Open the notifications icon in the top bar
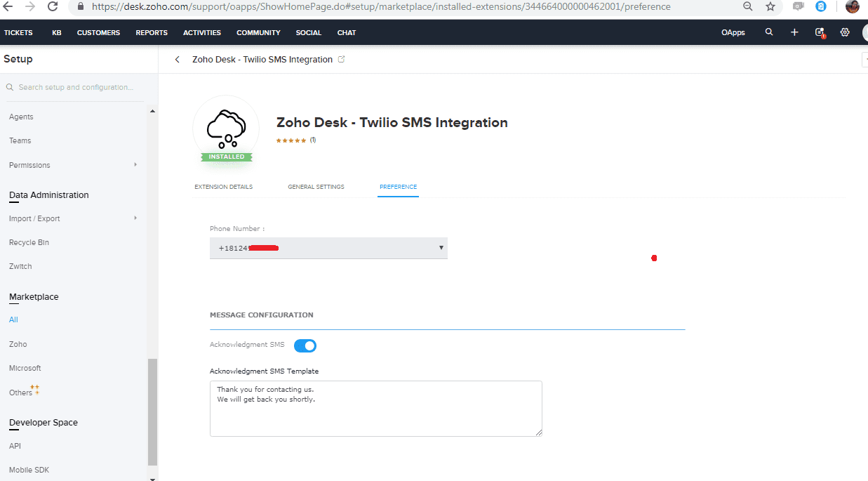 coord(820,32)
